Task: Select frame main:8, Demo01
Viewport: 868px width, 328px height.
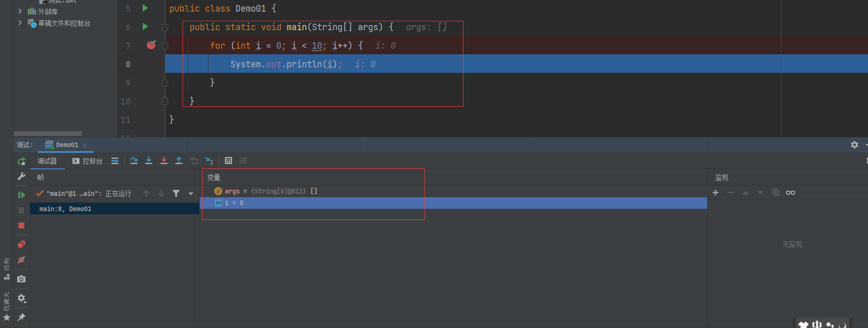Action: click(114, 209)
